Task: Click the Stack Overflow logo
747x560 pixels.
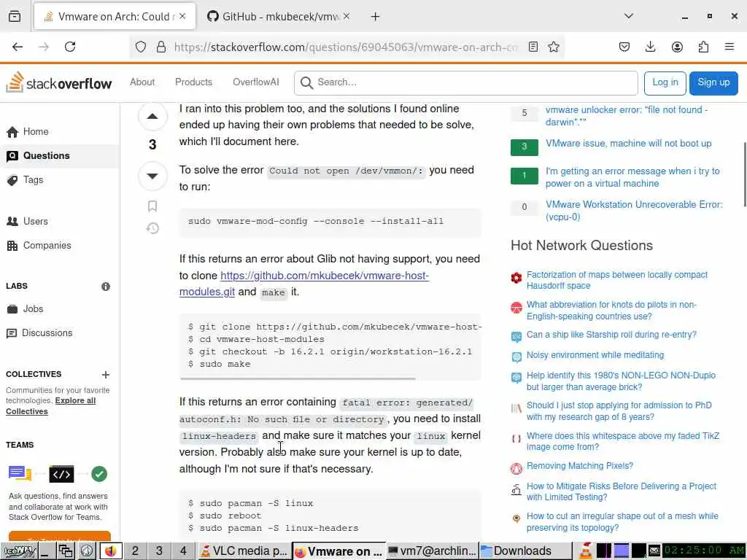Action: (x=58, y=83)
